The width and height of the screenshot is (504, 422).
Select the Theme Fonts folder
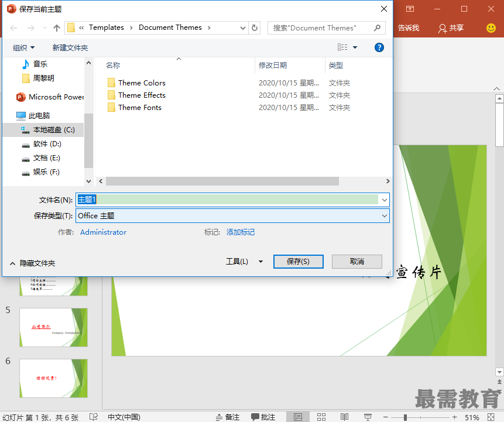click(135, 107)
